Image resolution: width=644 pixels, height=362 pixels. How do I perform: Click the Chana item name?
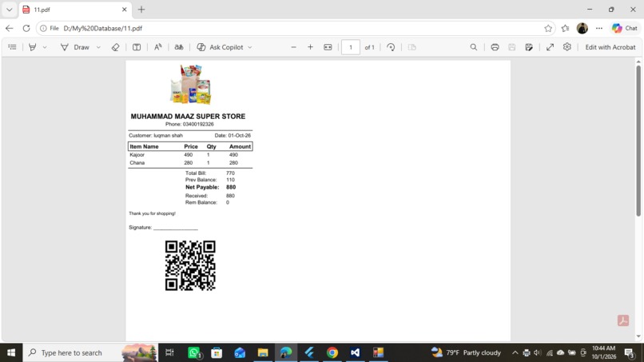coord(137,163)
